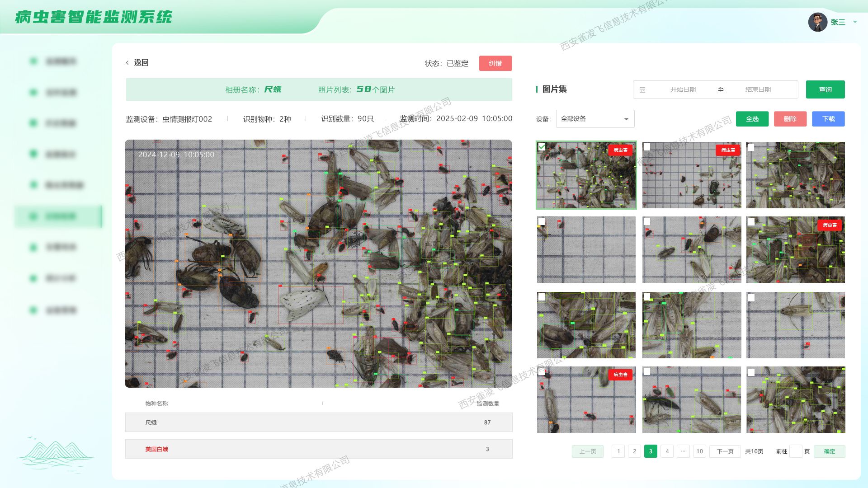This screenshot has height=488, width=868.
Task: Click the green 全选 select-all button
Action: (x=752, y=119)
